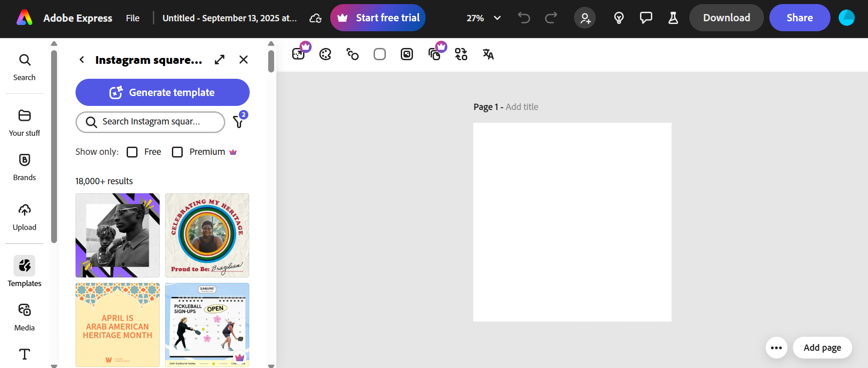The width and height of the screenshot is (868, 368).
Task: Open the profile avatar menu
Action: pyautogui.click(x=847, y=18)
